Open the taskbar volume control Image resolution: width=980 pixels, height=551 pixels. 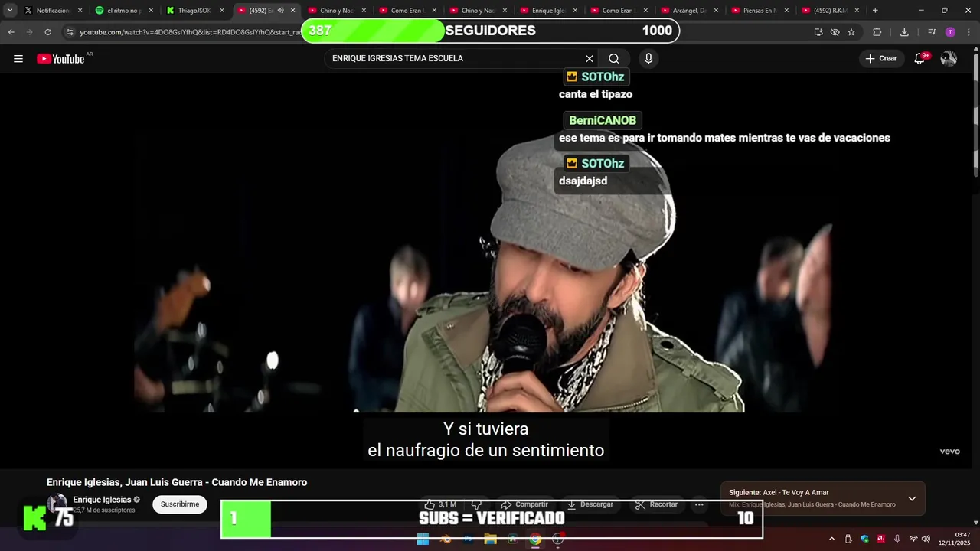[926, 540]
